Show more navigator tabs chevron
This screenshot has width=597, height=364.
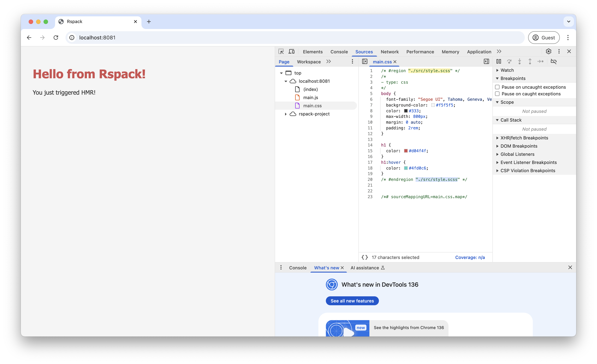click(328, 62)
